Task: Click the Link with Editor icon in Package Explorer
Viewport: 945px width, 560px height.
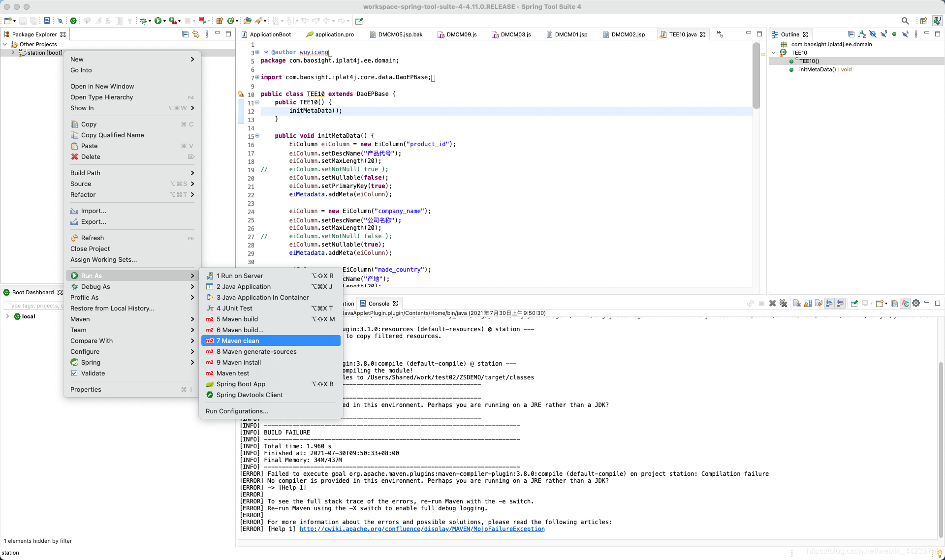Action: tap(196, 34)
